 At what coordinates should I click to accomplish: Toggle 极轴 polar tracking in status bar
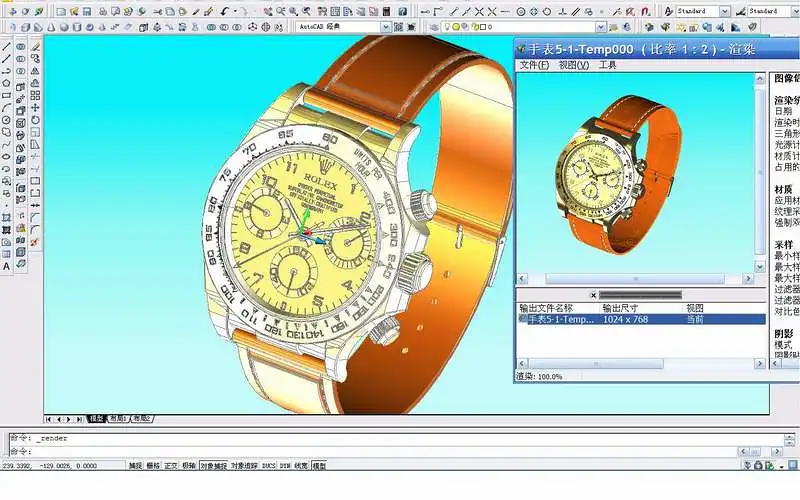coord(189,466)
